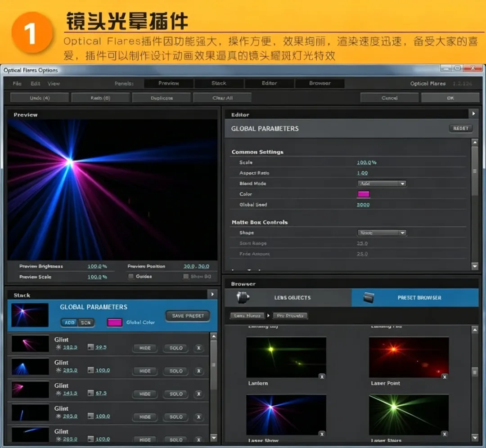Select the Laser Show preset thumbnail
486x448 pixels.
click(x=286, y=415)
